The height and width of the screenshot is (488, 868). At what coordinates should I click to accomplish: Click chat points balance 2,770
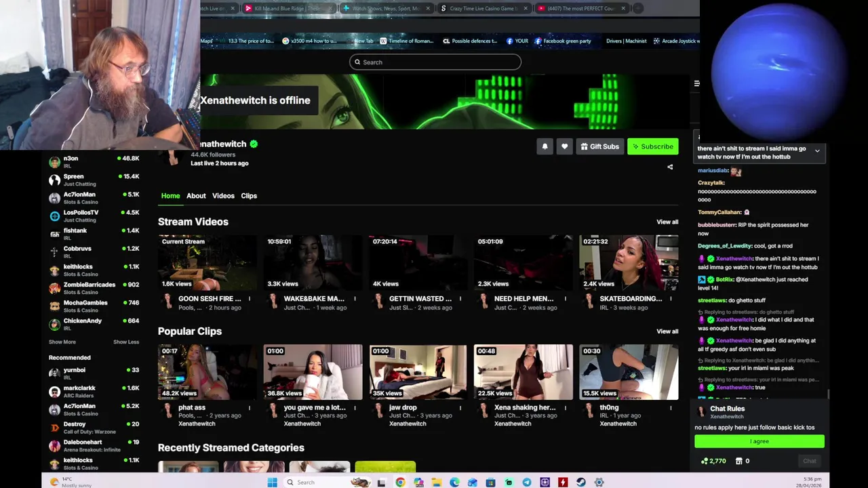point(713,461)
